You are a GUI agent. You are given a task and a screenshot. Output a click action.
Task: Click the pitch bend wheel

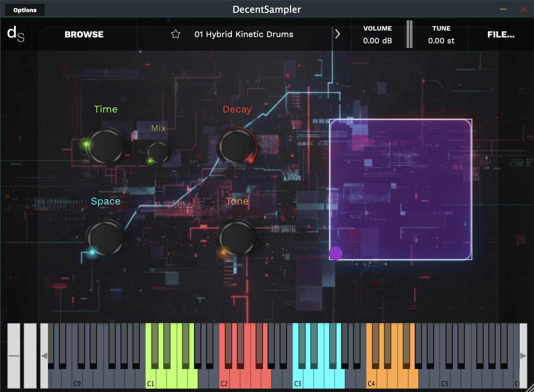[x=14, y=356]
